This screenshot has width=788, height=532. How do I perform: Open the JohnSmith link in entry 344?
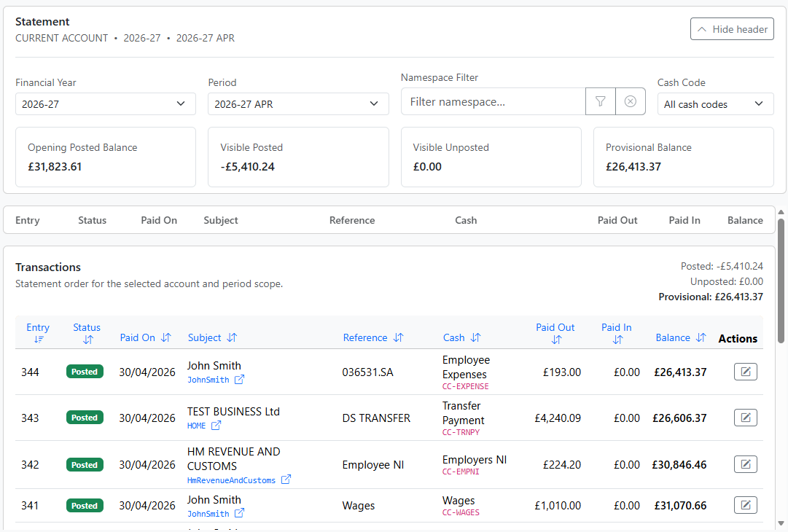click(x=208, y=380)
